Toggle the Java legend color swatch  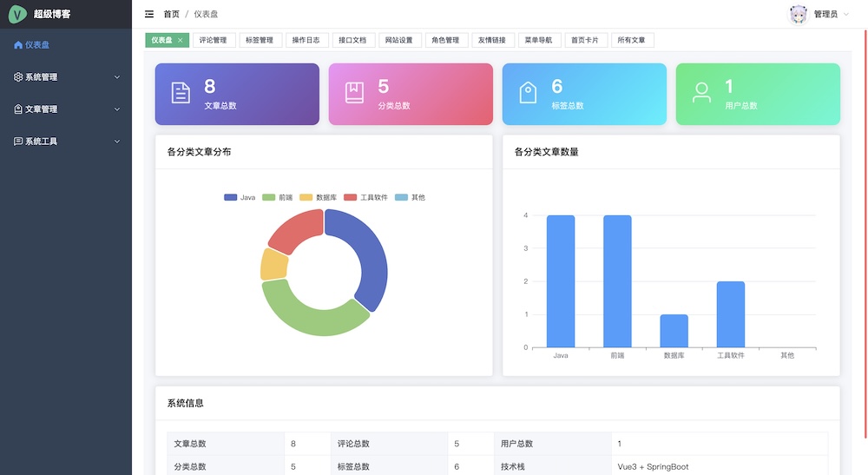pos(230,197)
